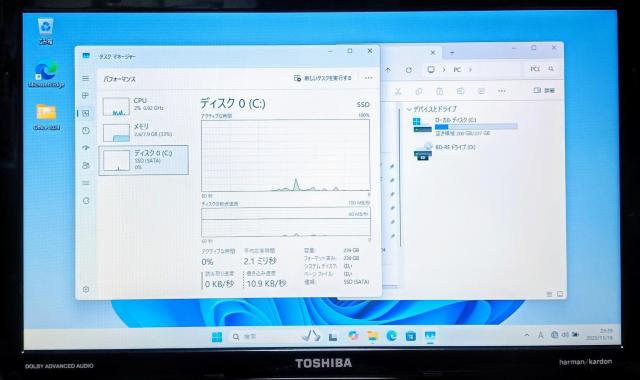Click Rename icon in Explorer toolbar
Viewport: 640px width, 380px height.
pos(460,91)
